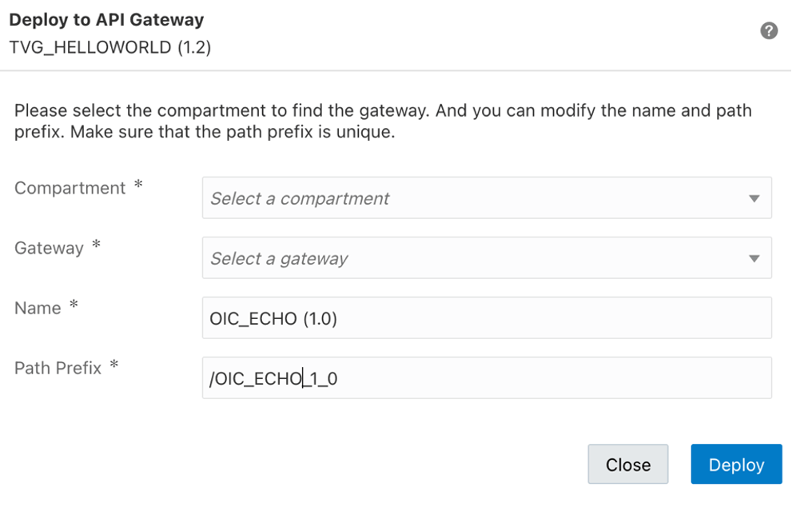Screen dimensions: 812x507
Task: Focus the Name field containing OIC_ECHO (1.0)
Action: [486, 318]
